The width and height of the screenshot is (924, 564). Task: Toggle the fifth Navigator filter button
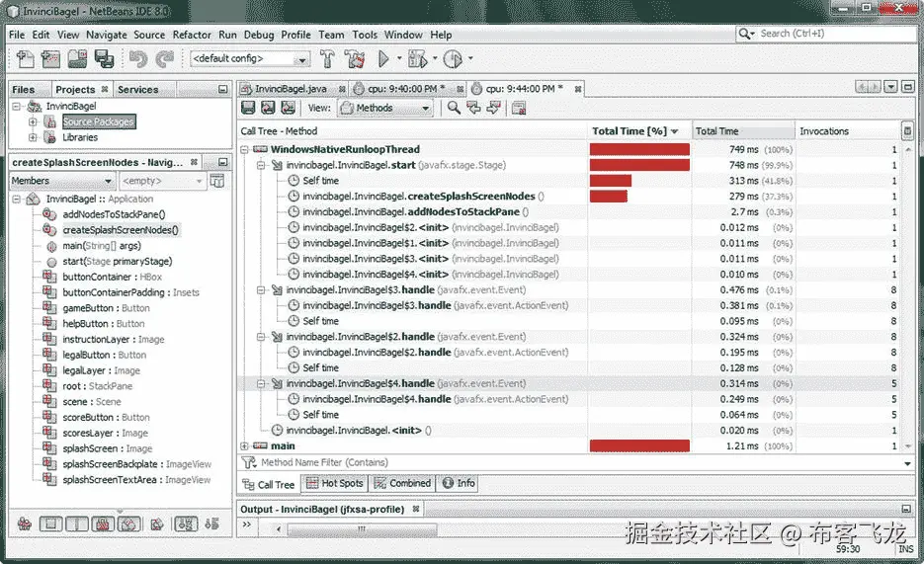click(129, 524)
